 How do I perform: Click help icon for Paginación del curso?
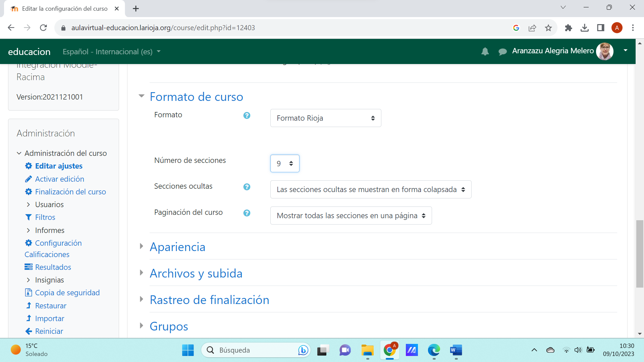click(247, 213)
